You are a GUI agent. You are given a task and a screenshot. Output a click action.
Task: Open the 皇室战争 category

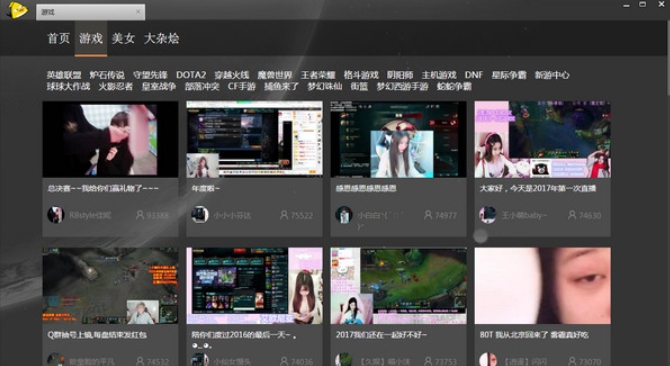point(159,86)
